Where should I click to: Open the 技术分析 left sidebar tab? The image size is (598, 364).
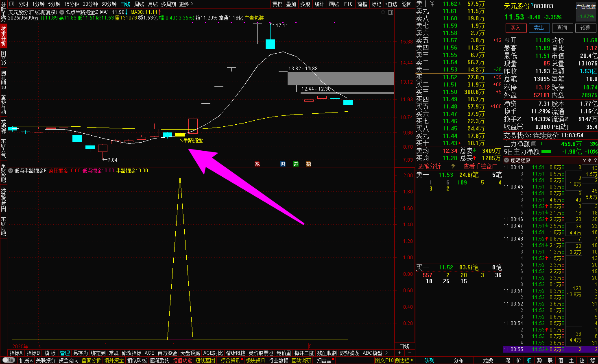pos(3,36)
